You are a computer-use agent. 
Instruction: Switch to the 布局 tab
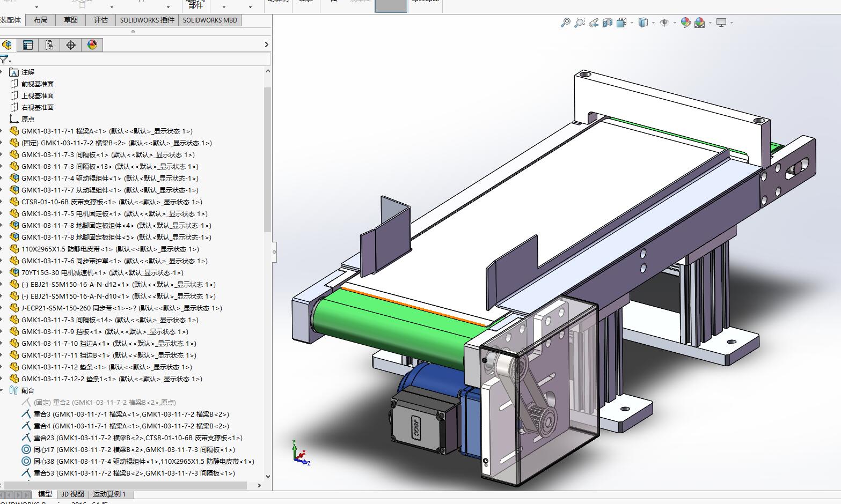(41, 20)
